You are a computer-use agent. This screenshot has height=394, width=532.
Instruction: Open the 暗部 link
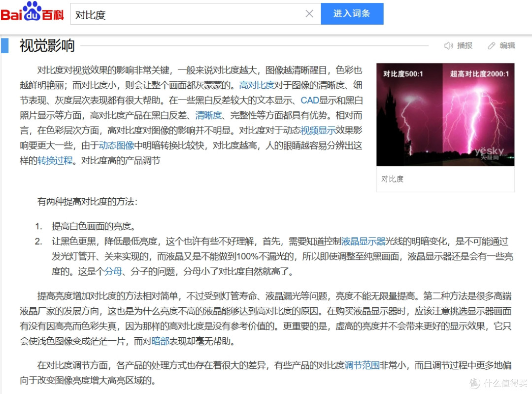click(x=160, y=341)
